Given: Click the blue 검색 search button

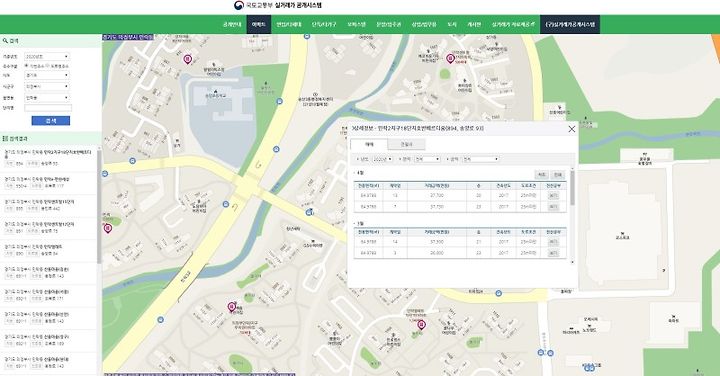Looking at the screenshot, I should [x=51, y=121].
